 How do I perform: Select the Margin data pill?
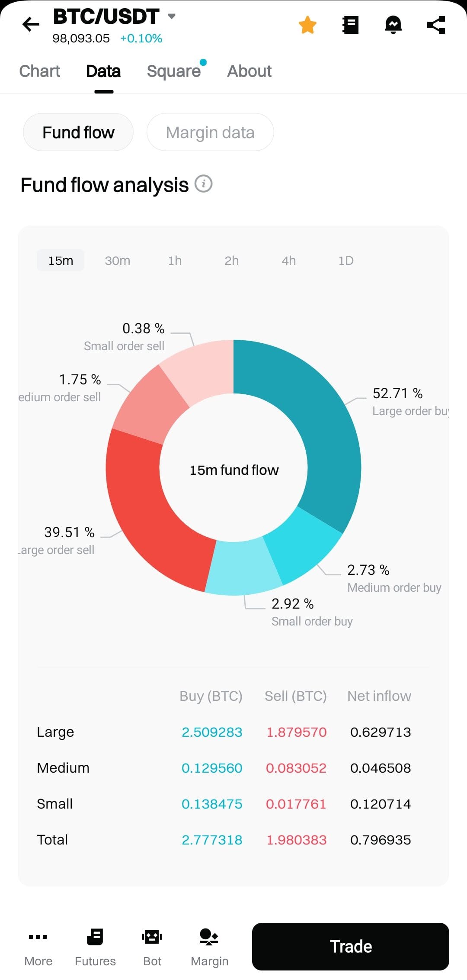pyautogui.click(x=210, y=132)
